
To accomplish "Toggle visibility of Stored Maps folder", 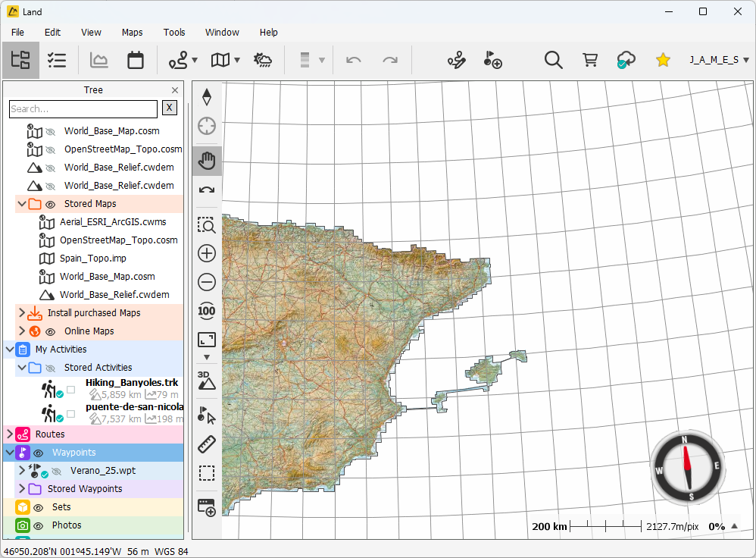I will coord(51,204).
